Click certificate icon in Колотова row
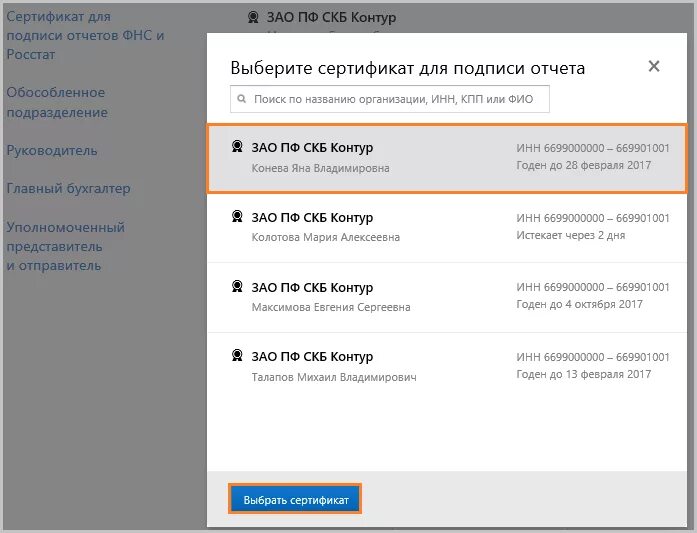Screen dimensions: 697x533 pos(237,216)
